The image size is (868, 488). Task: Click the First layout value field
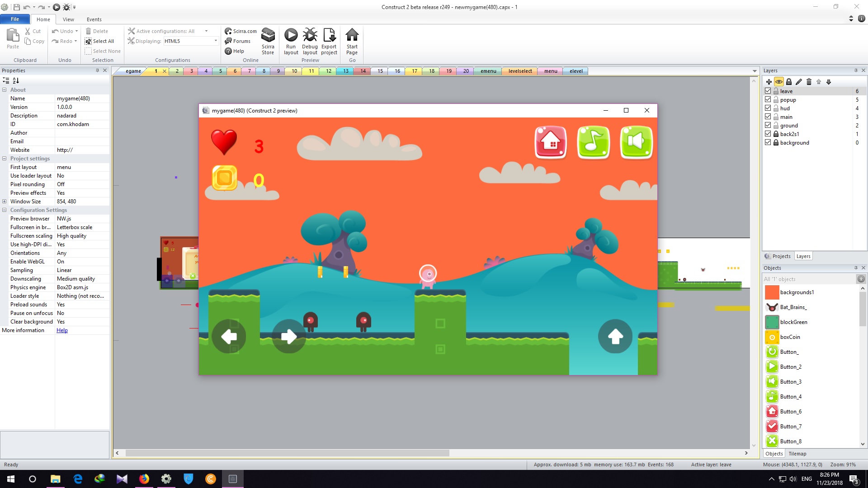click(x=82, y=167)
